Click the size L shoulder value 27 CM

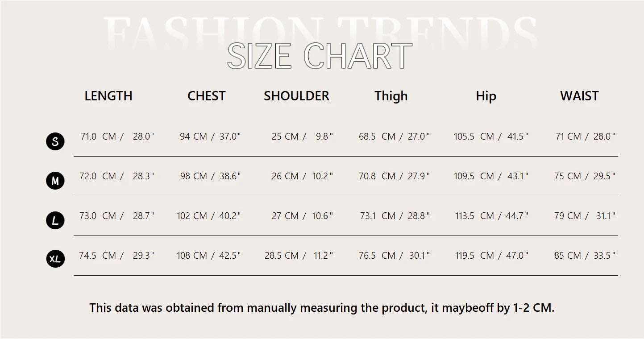(x=285, y=216)
